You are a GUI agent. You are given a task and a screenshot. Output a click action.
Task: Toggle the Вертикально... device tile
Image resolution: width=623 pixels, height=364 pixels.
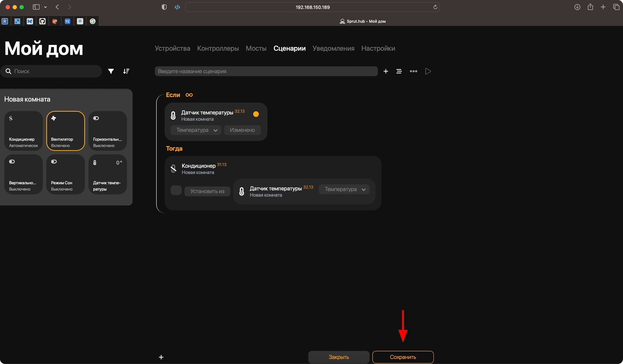pyautogui.click(x=23, y=174)
